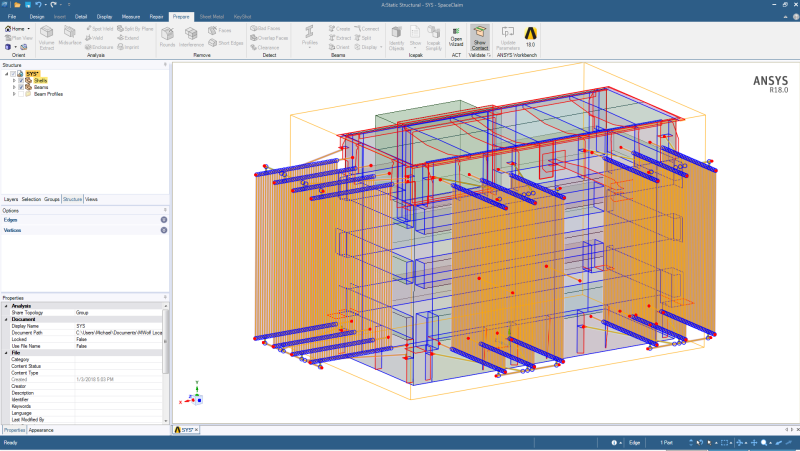Viewport: 800px width, 451px height.
Task: Click the Extend tool
Action: [128, 38]
